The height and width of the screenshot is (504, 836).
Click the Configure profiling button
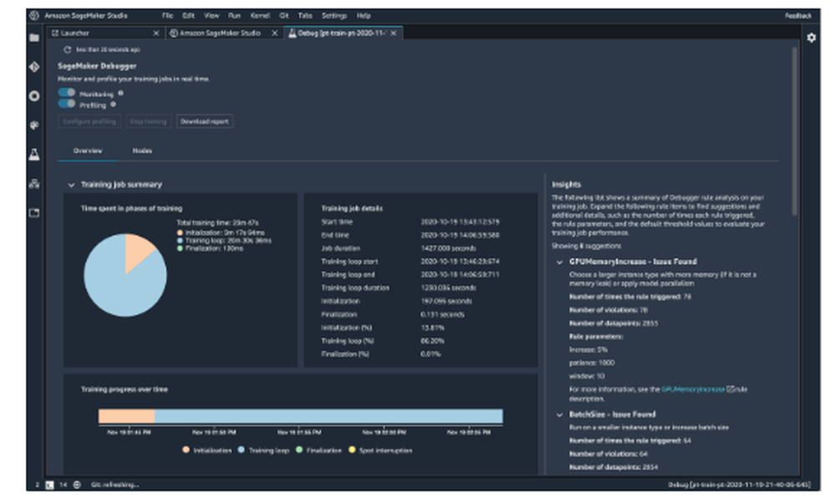89,121
